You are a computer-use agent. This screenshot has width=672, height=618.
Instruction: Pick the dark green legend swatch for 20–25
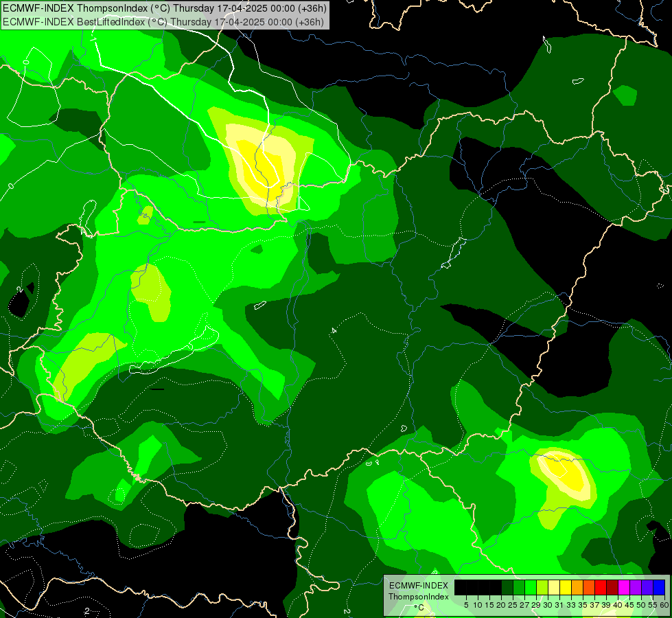click(507, 587)
